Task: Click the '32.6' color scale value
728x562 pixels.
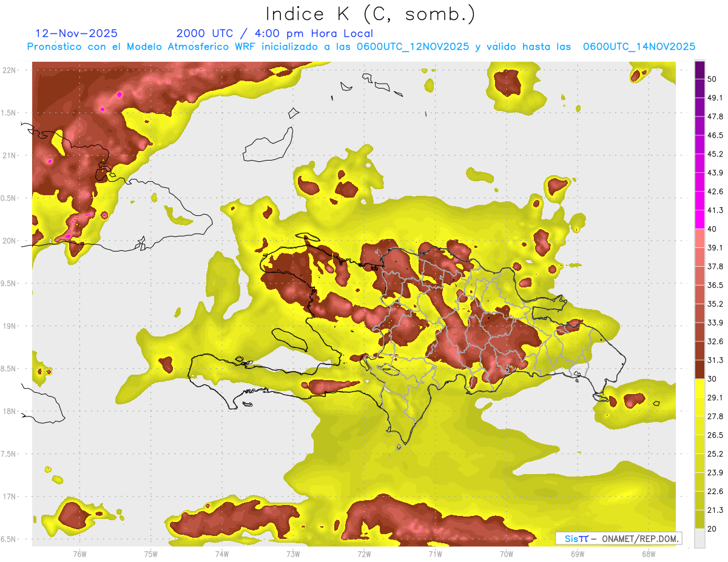Action: click(715, 341)
